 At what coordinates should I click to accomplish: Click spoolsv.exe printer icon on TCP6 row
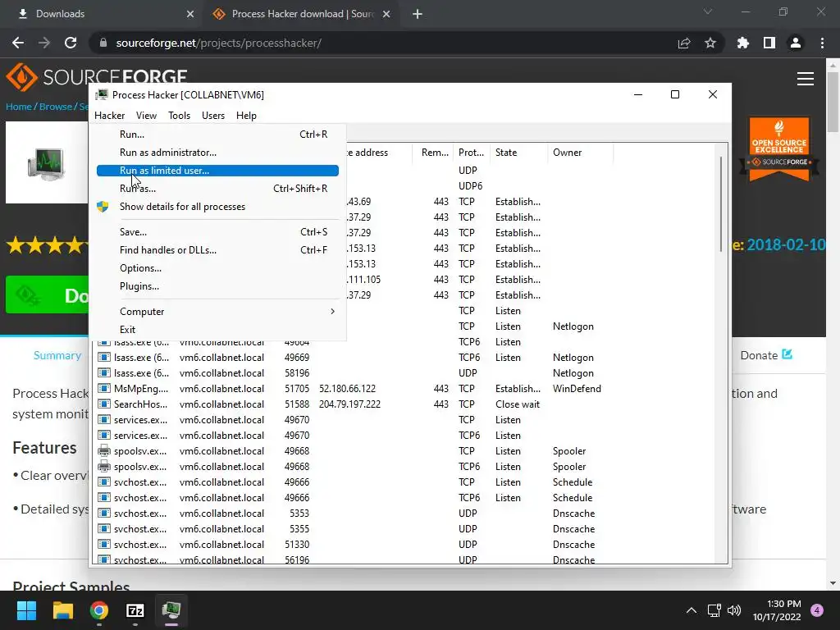coord(104,467)
